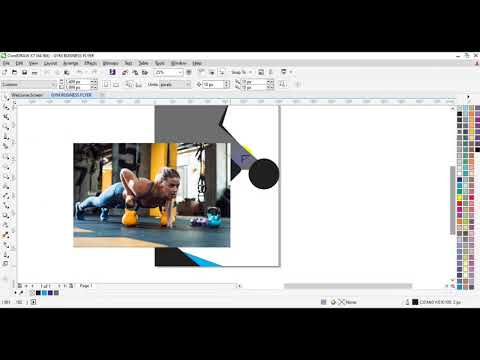Open the File menu

pos(6,63)
